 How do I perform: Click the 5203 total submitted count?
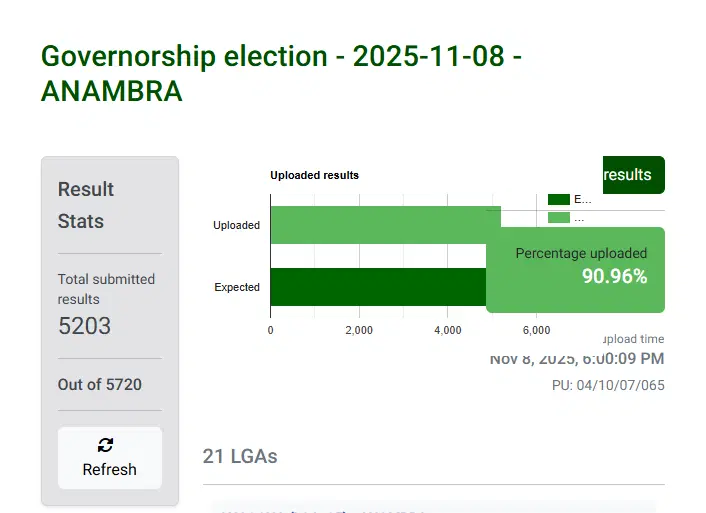coord(85,326)
